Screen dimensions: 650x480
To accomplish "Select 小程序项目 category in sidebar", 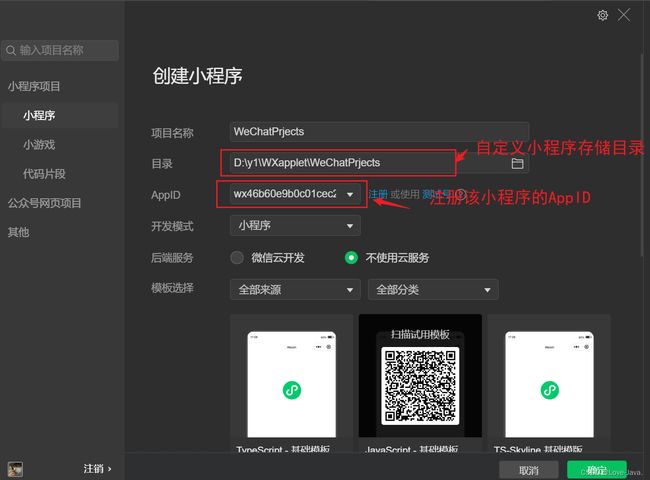I will 34,86.
